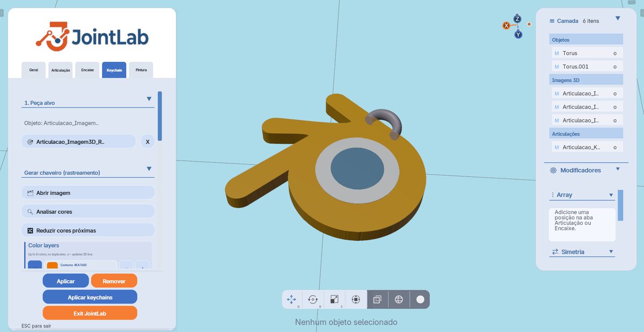
Task: Click the mesh type icon beside Torus
Action: [x=557, y=53]
